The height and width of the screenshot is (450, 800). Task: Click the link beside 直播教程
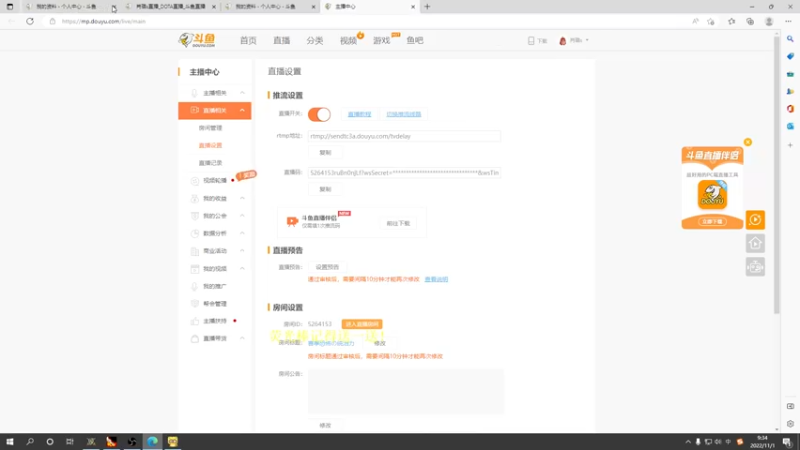pos(404,114)
